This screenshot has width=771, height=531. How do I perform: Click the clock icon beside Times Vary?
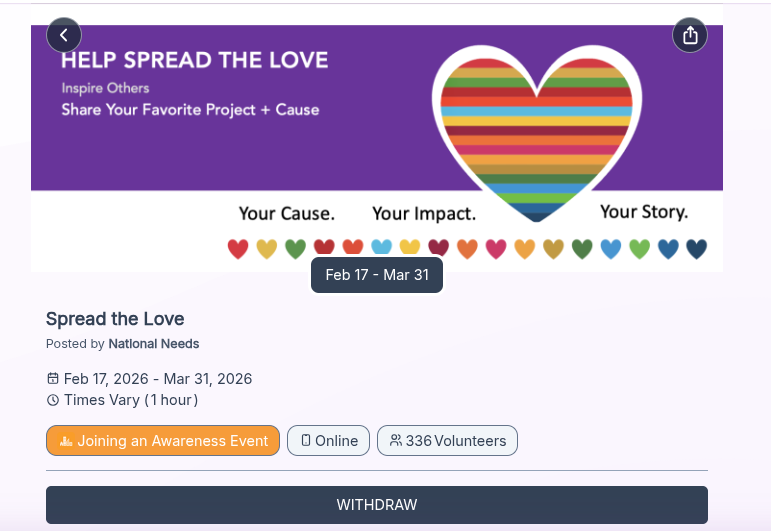(53, 400)
